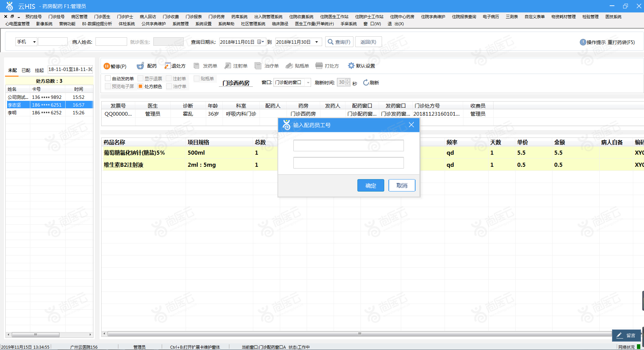Viewport: 644px width, 350px height.
Task: Click the 打处方 print prescription icon
Action: click(319, 66)
